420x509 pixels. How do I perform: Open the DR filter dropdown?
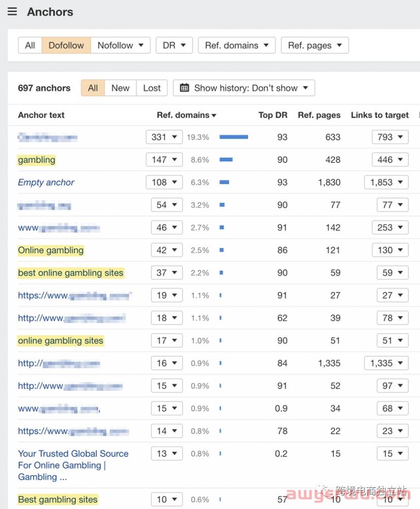click(174, 45)
